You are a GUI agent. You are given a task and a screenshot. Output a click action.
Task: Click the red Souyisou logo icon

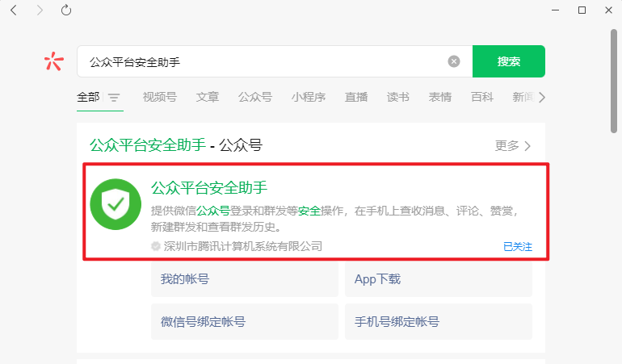[x=54, y=61]
